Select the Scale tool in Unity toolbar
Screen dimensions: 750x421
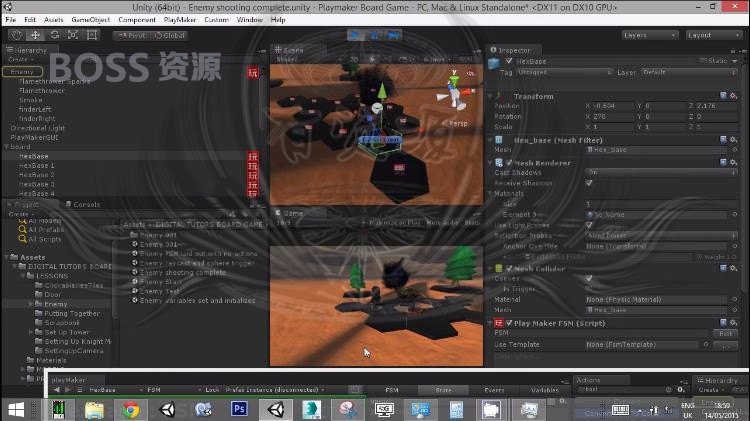coord(73,35)
